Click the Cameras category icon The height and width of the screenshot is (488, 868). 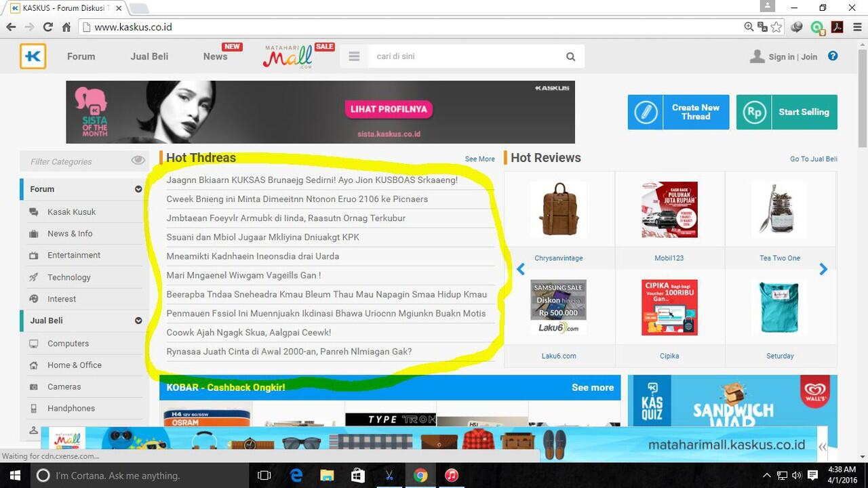click(x=34, y=387)
